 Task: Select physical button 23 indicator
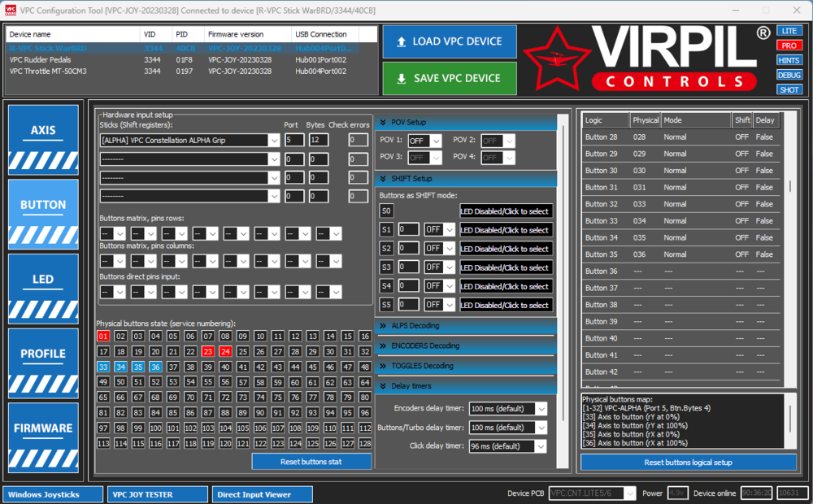point(208,351)
